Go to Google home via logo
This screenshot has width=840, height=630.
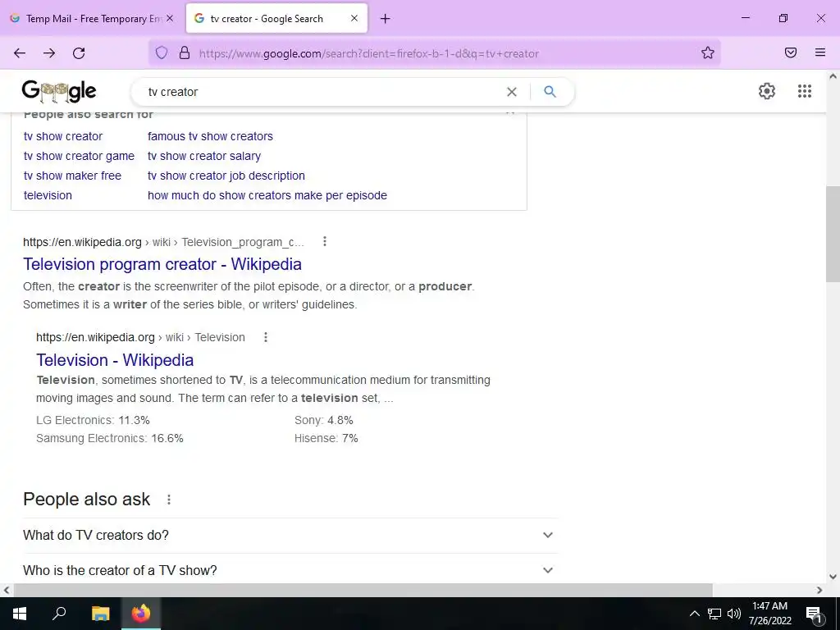[x=59, y=92]
